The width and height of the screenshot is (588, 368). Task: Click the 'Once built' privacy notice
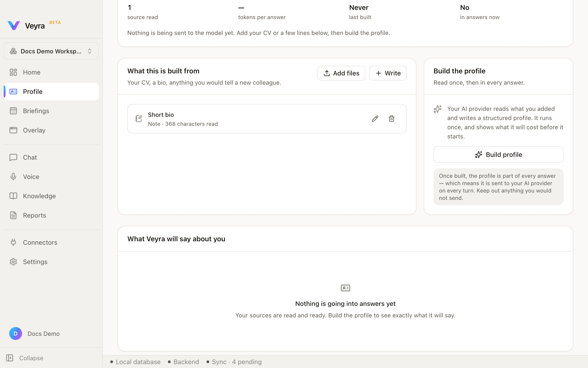coord(498,187)
